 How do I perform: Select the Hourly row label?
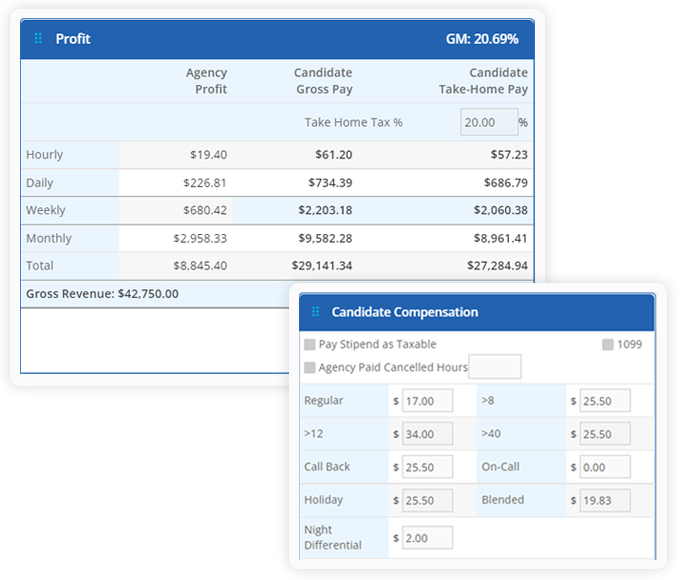[x=45, y=154]
